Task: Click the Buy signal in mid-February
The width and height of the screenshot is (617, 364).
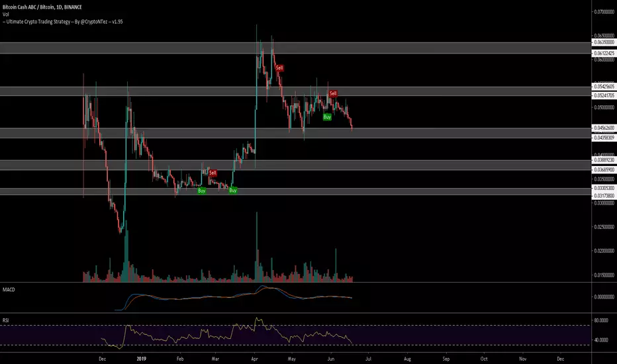Action: 201,191
